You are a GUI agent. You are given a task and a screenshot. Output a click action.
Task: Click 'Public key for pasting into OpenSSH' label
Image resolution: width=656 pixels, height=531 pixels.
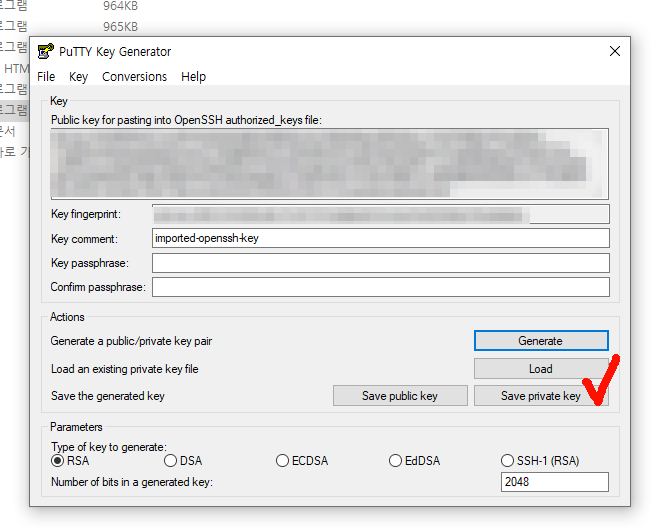[186, 120]
